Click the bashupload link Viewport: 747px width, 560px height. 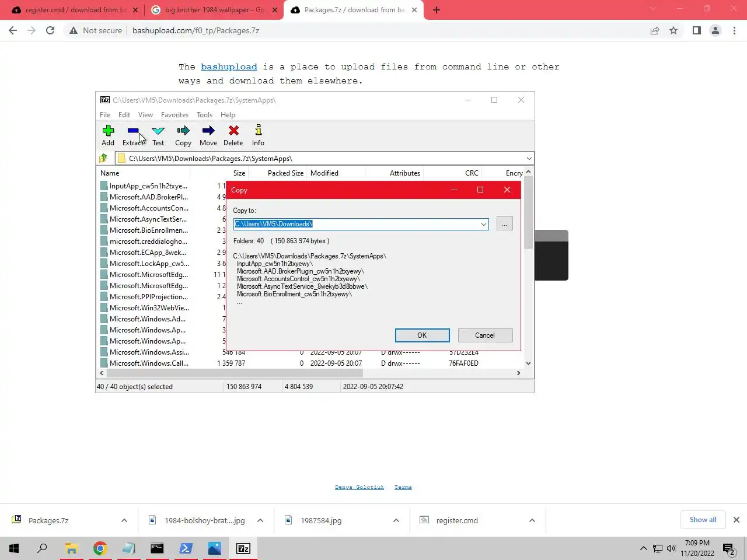[229, 67]
